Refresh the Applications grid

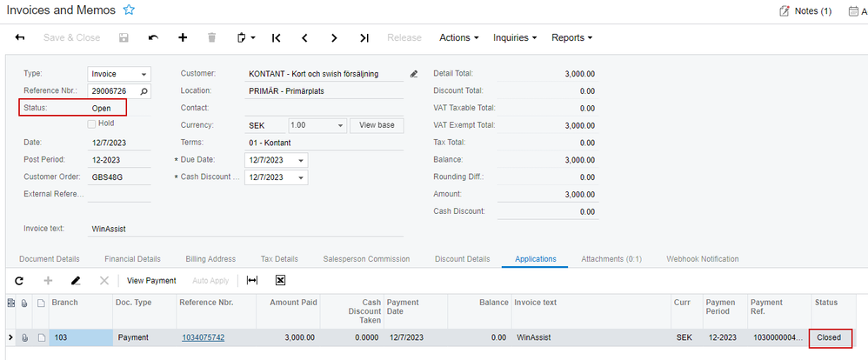click(x=19, y=281)
